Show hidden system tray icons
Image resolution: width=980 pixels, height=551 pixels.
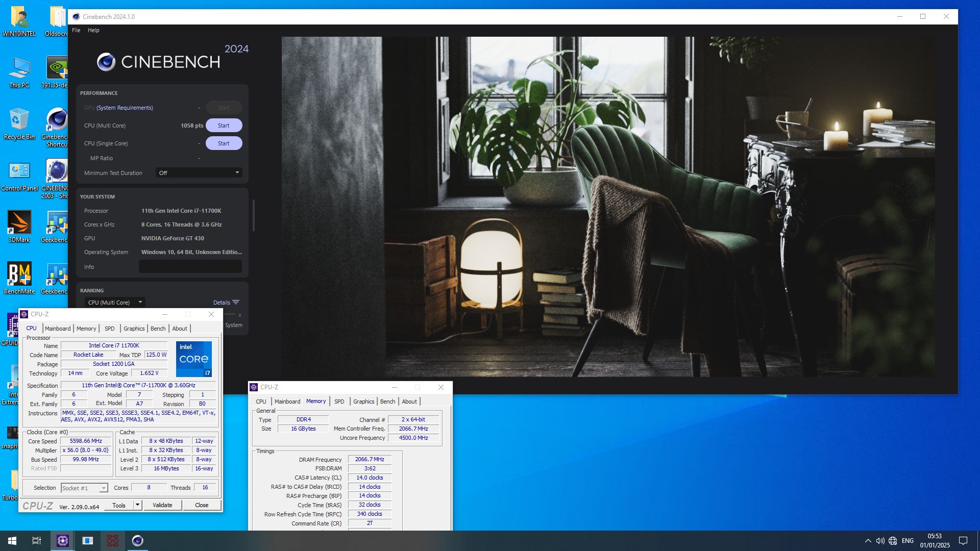[868, 541]
